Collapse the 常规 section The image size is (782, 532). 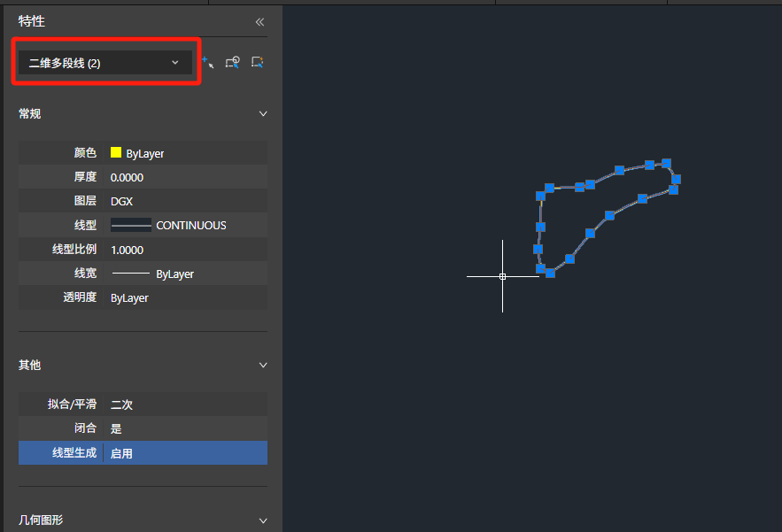pyautogui.click(x=262, y=114)
